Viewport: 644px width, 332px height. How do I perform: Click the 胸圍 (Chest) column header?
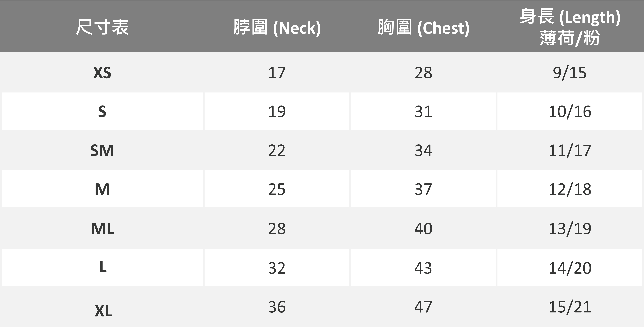coord(423,28)
